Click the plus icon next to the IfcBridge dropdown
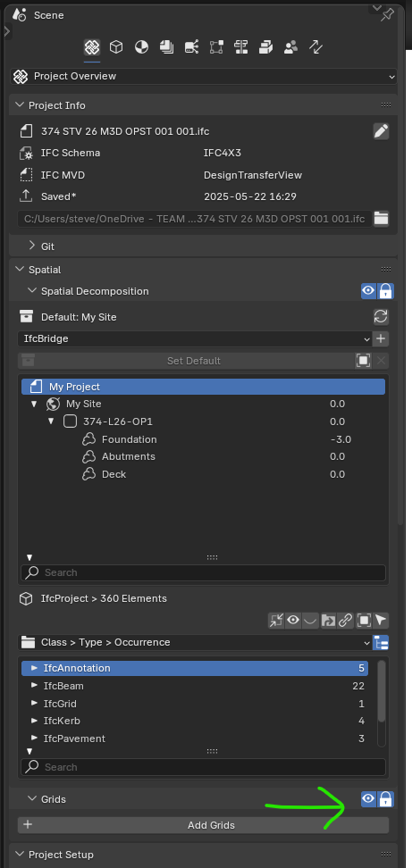This screenshot has width=412, height=868. 381,338
